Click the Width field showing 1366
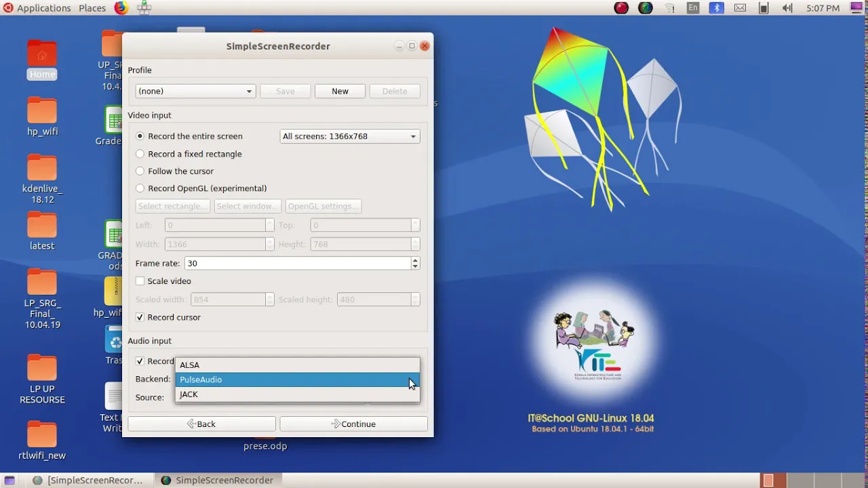The width and height of the screenshot is (868, 488). (x=215, y=244)
